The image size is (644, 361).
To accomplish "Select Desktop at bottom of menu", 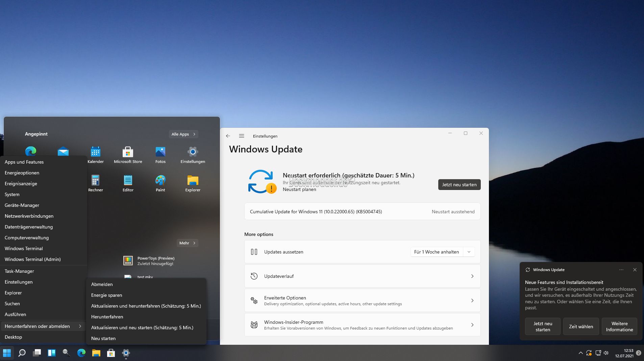I will 43,337.
